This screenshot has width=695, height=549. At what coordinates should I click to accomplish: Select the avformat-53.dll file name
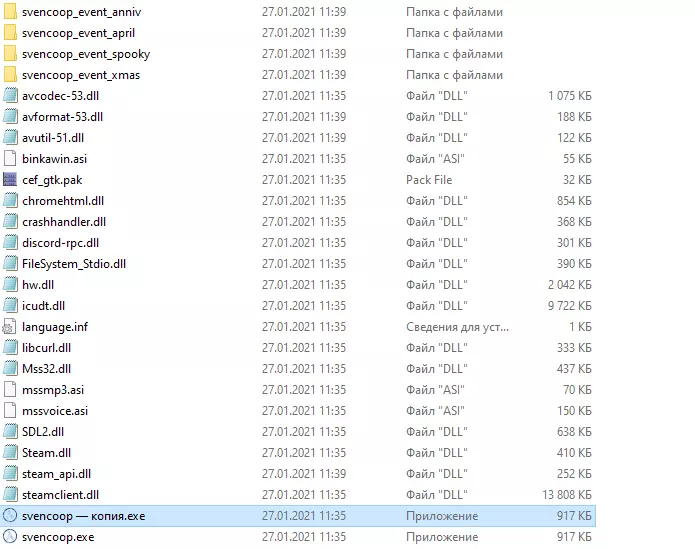(x=62, y=117)
